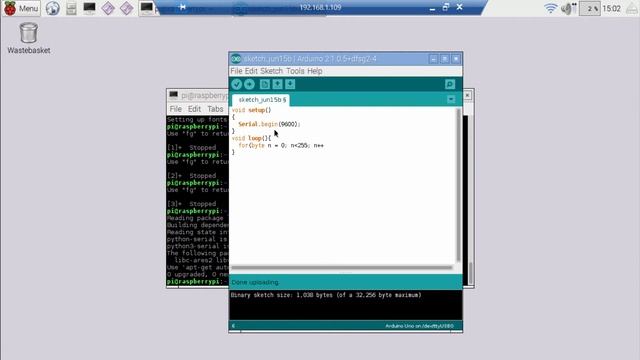Click the for(byte n = 0 code line
The image size is (640, 360).
pos(281,145)
